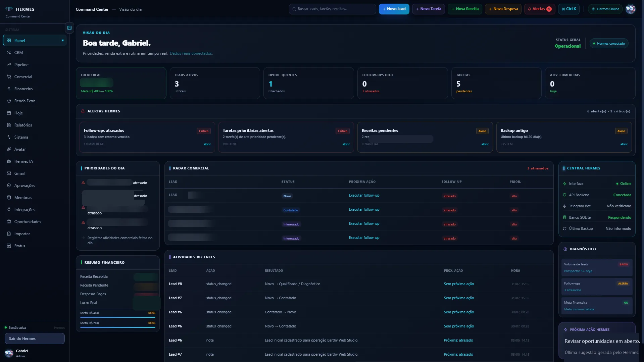Click the Nova Despesa button

coord(503,9)
